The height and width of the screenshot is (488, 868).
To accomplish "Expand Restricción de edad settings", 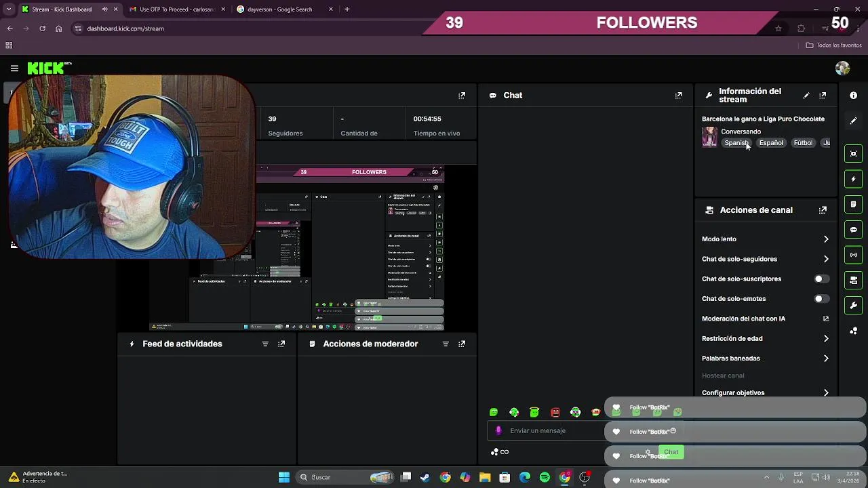I will click(x=765, y=338).
